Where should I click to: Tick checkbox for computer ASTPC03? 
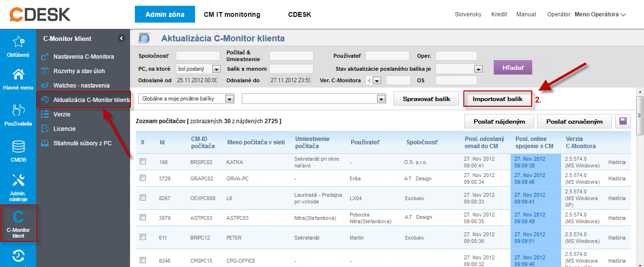[x=143, y=217]
